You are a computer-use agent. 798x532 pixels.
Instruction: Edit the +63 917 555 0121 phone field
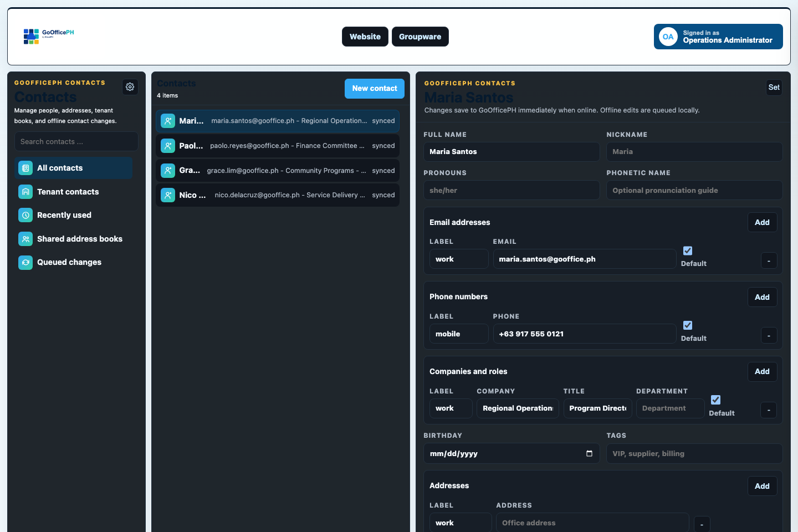pyautogui.click(x=585, y=334)
